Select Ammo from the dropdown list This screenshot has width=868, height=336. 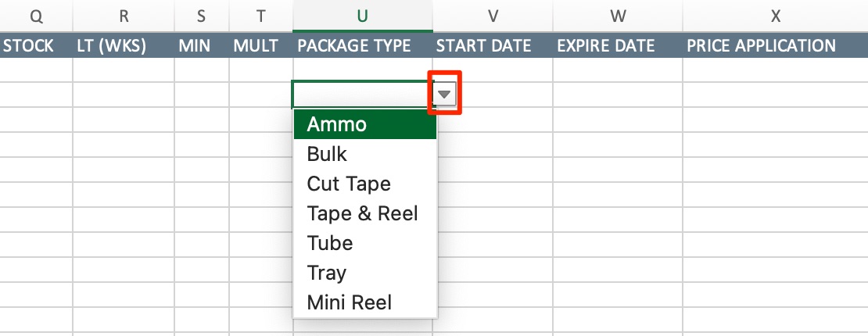(x=364, y=124)
